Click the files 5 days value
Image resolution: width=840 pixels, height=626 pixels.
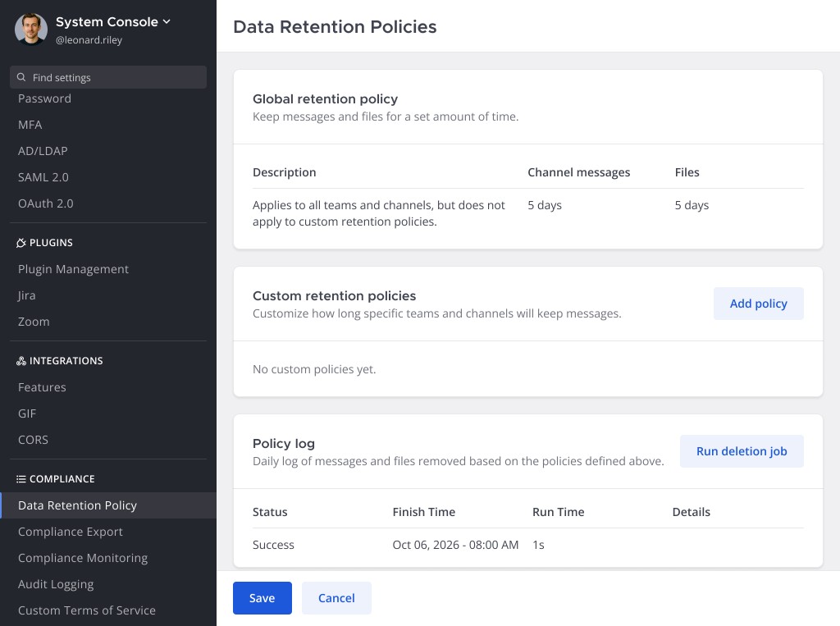[x=692, y=205]
